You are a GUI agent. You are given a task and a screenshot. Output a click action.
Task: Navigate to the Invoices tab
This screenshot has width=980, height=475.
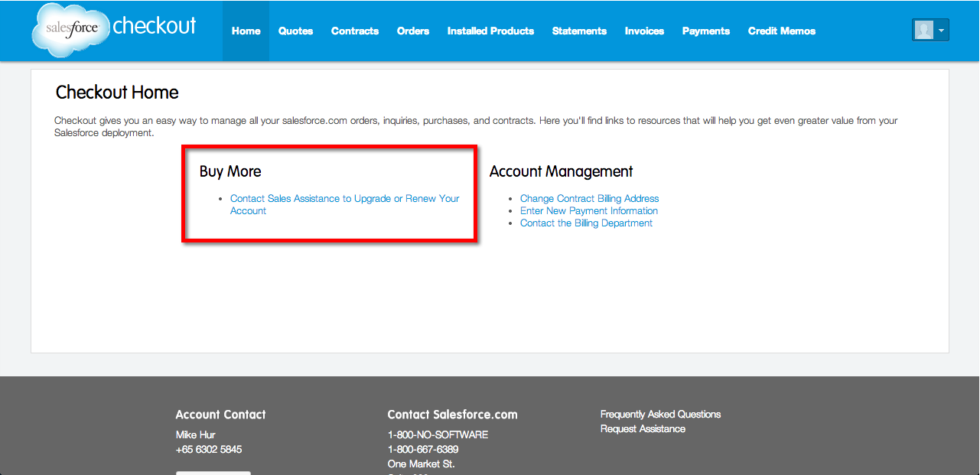(x=644, y=31)
